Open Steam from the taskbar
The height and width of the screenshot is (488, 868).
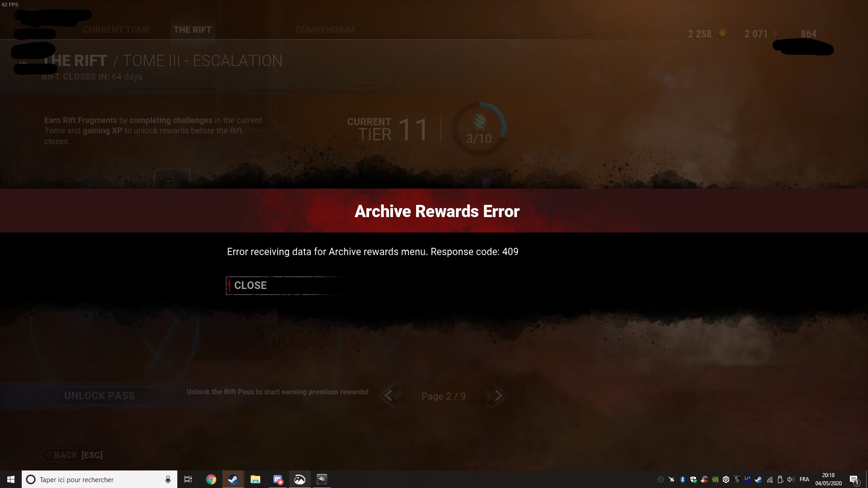(233, 479)
